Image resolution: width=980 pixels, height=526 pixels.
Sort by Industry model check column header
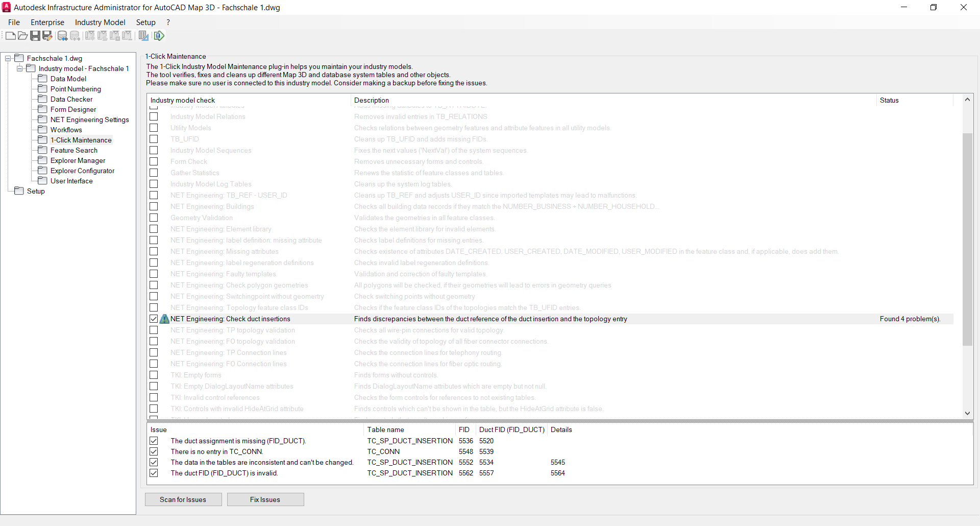[249, 100]
